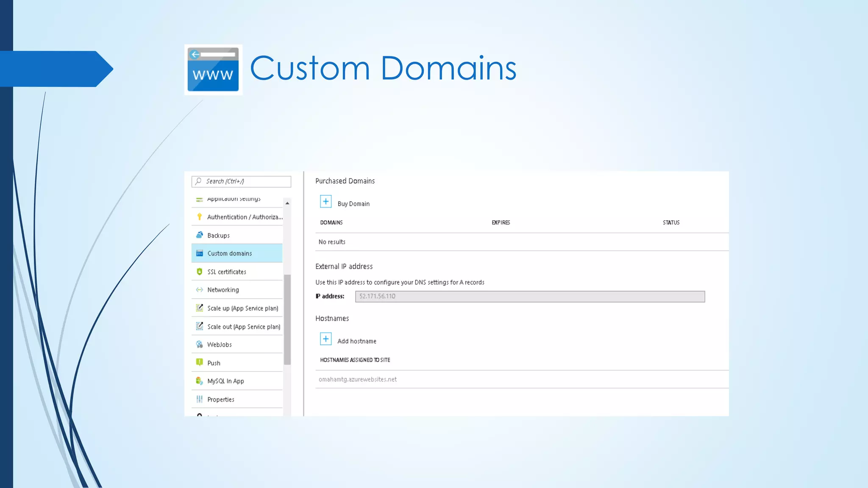
Task: Open Scale up (App Service plan)
Action: 237,308
